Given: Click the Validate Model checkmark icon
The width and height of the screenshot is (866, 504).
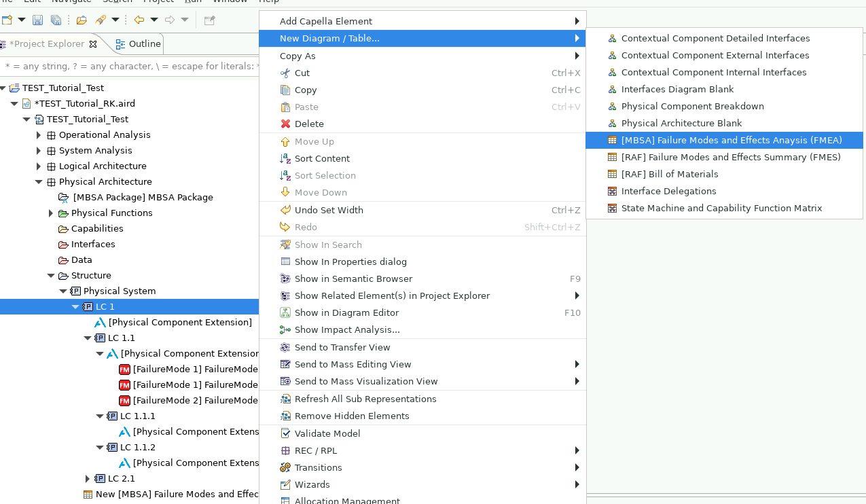Looking at the screenshot, I should (x=285, y=434).
